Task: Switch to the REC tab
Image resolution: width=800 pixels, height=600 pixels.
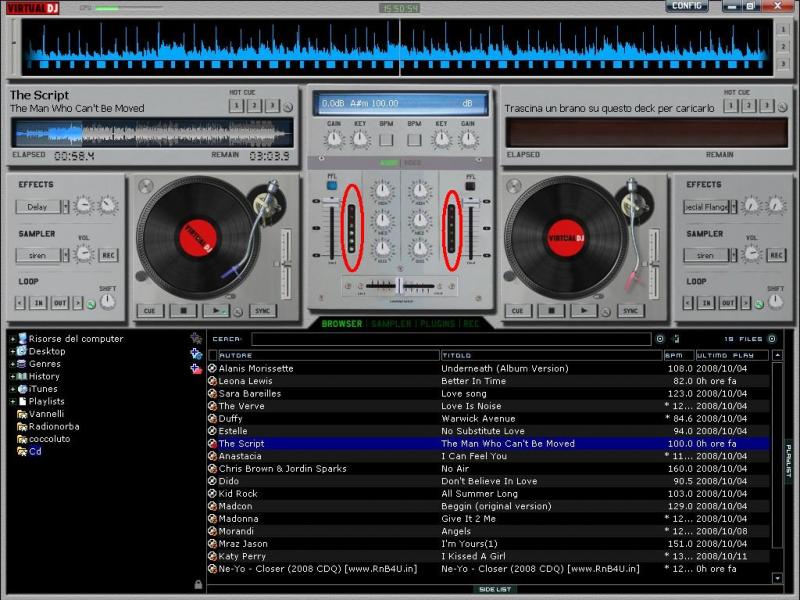Action: (471, 324)
